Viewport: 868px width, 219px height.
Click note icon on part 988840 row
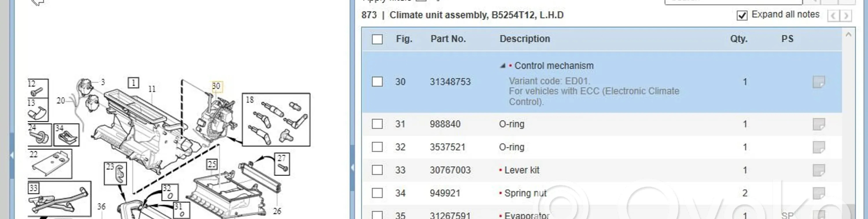819,124
